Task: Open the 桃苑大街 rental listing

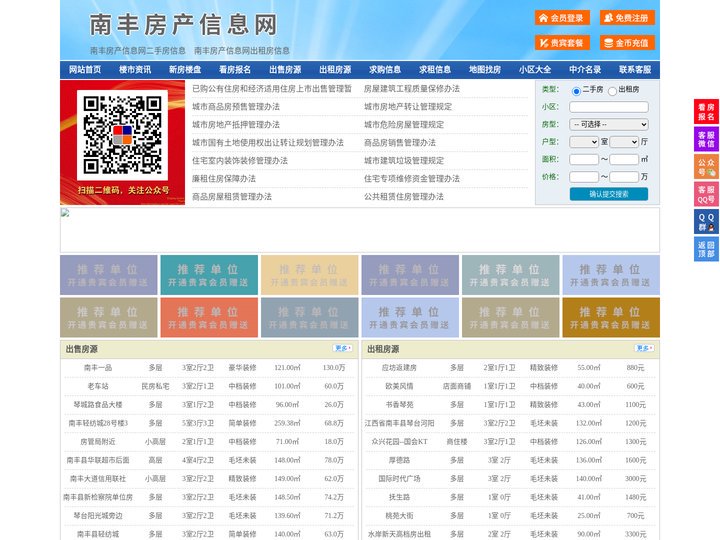Action: 399,516
